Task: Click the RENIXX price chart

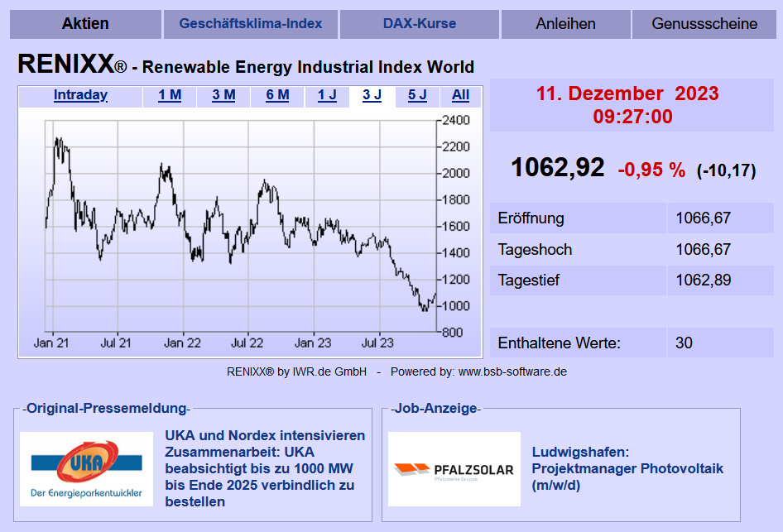Action: [240, 228]
